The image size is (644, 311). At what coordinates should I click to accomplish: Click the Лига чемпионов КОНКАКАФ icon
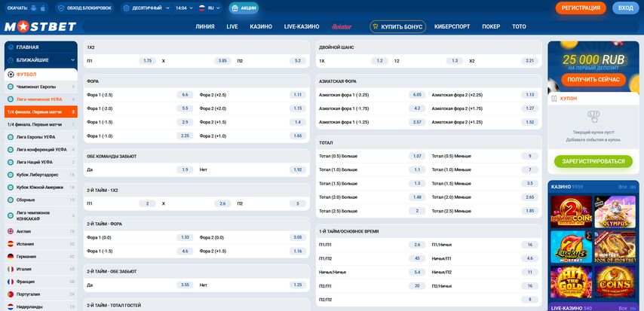(x=11, y=215)
